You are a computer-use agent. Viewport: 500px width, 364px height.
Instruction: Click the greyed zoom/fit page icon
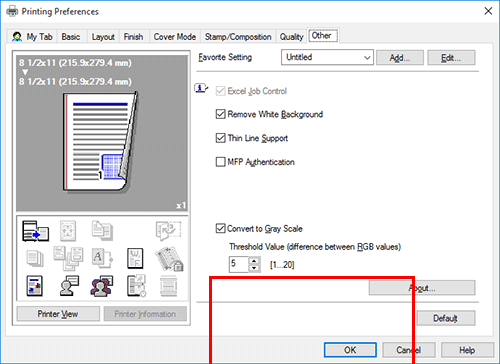point(68,231)
